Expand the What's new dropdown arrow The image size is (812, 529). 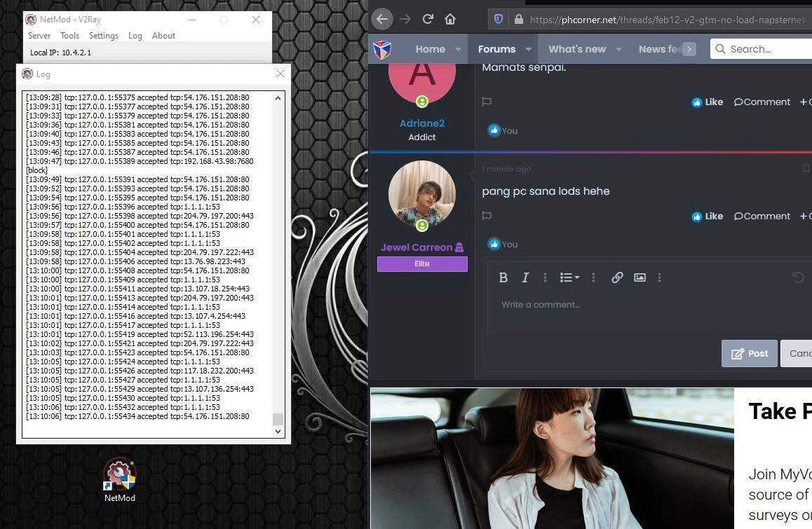pyautogui.click(x=618, y=50)
